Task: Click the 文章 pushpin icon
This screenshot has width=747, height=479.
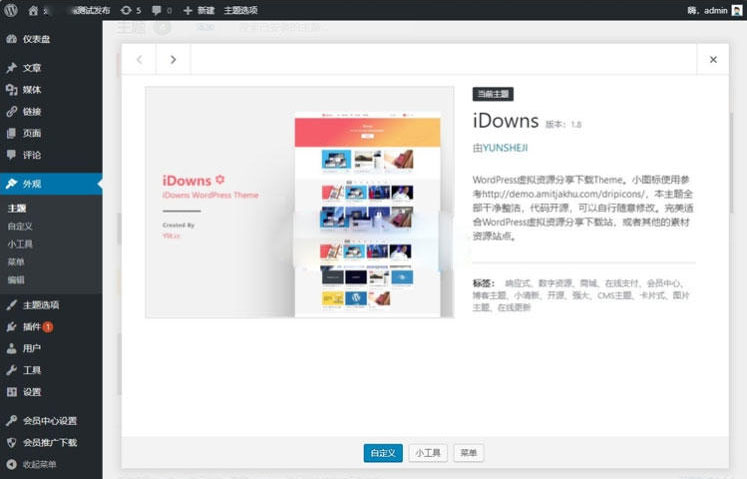Action: tap(12, 68)
